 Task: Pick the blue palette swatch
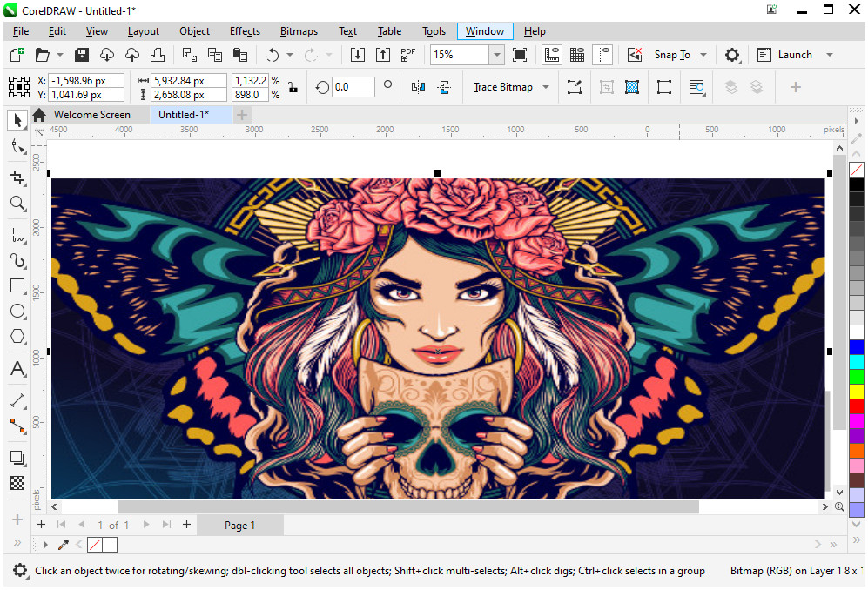pyautogui.click(x=857, y=347)
